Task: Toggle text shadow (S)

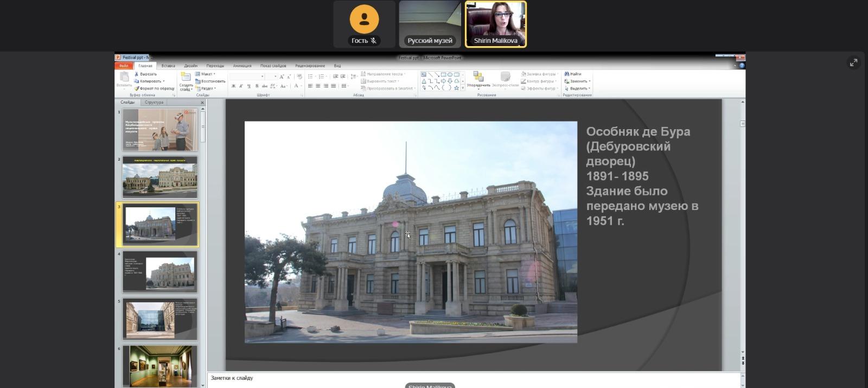Action: click(x=257, y=86)
